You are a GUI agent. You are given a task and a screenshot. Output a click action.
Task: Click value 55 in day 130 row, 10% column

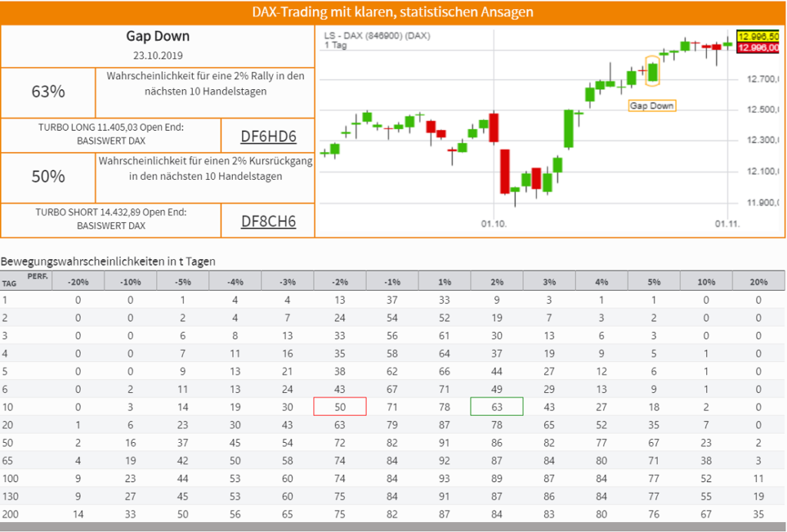click(706, 497)
